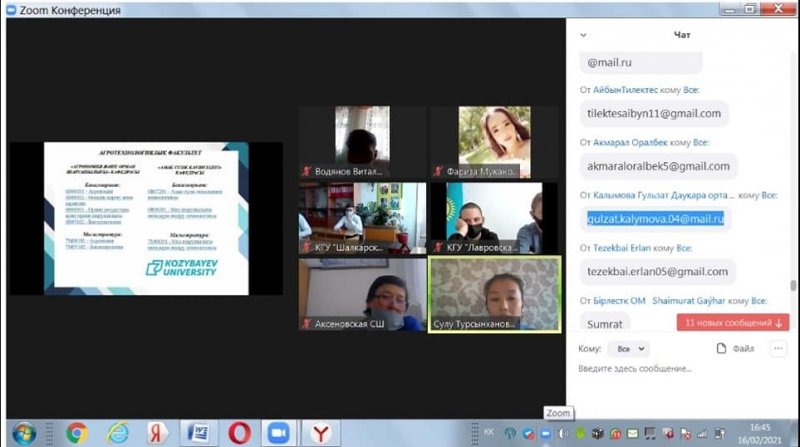Image resolution: width=800 pixels, height=447 pixels.
Task: Select the КГУ Шалкарск video tile
Action: 363,218
